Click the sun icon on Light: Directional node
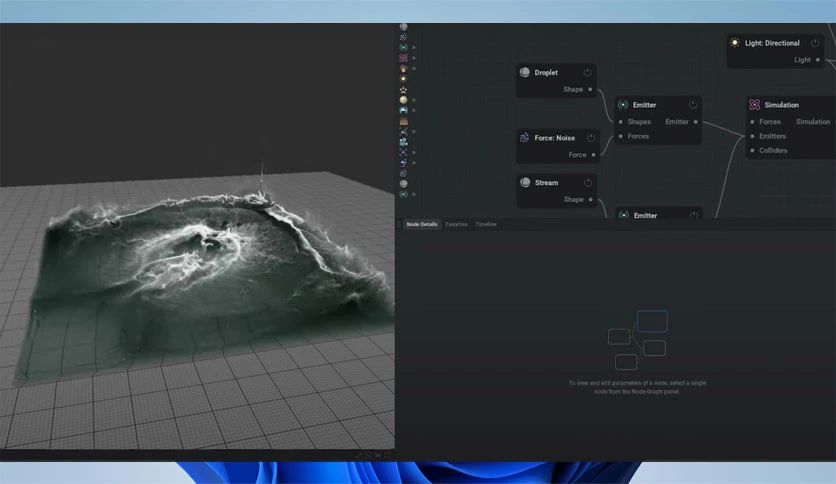This screenshot has height=484, width=836. coord(735,43)
